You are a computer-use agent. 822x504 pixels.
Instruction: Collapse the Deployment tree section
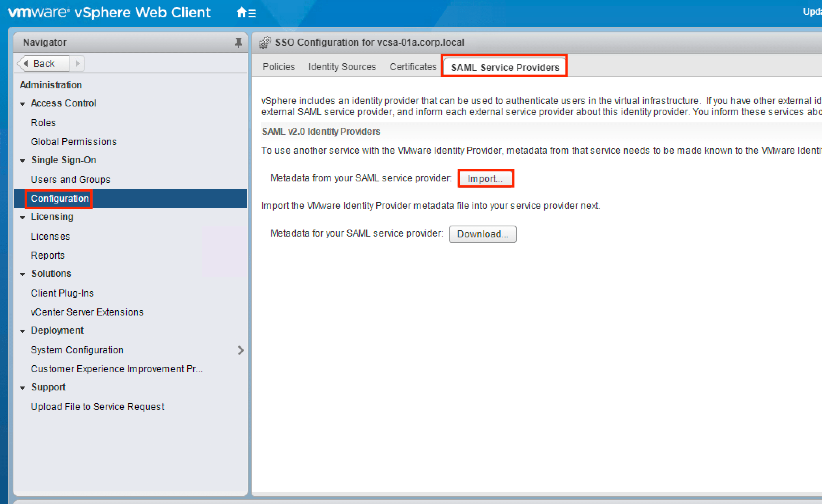pos(22,331)
